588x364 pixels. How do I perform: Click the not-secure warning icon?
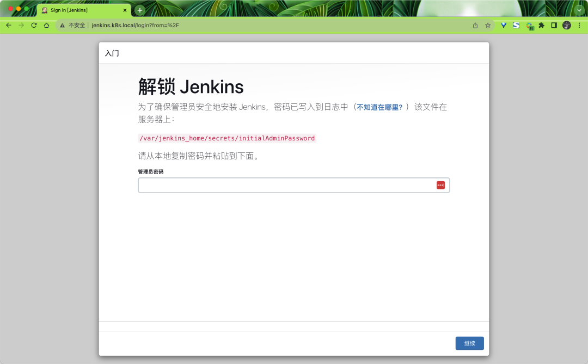click(62, 25)
